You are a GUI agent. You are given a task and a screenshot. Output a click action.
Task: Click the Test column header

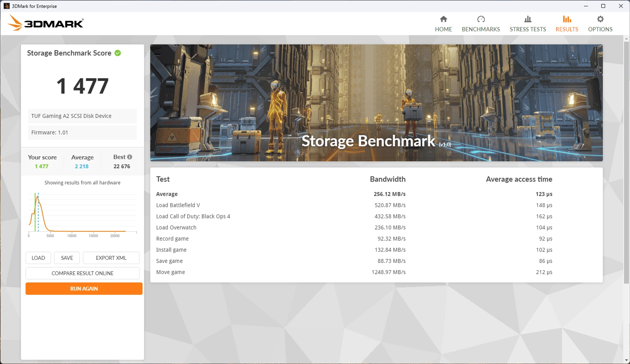[x=163, y=179]
